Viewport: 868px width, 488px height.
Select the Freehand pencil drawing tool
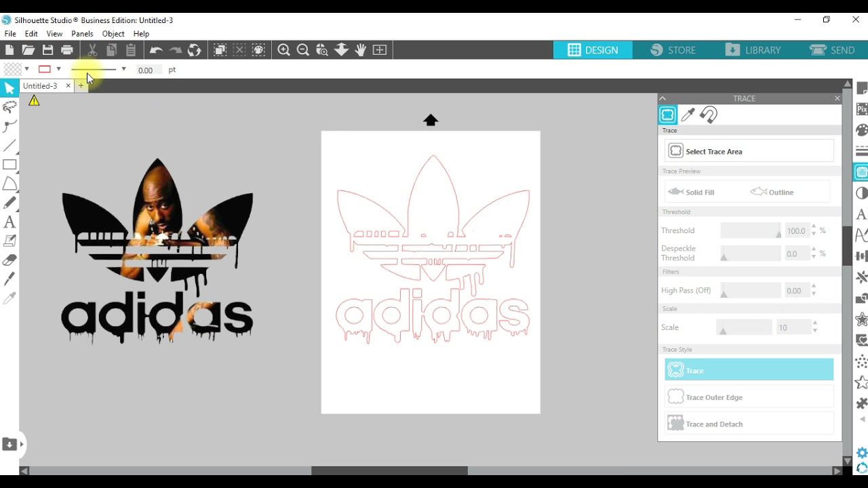9,203
